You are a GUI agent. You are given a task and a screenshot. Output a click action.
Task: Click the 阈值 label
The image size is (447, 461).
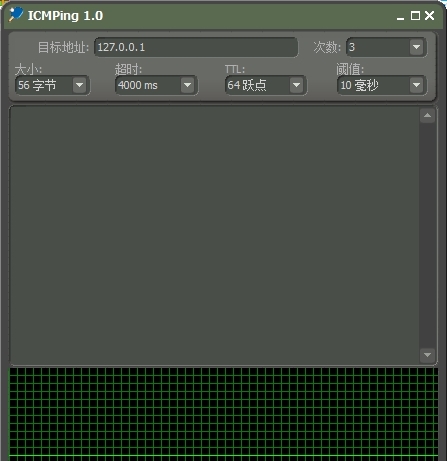tap(350, 69)
